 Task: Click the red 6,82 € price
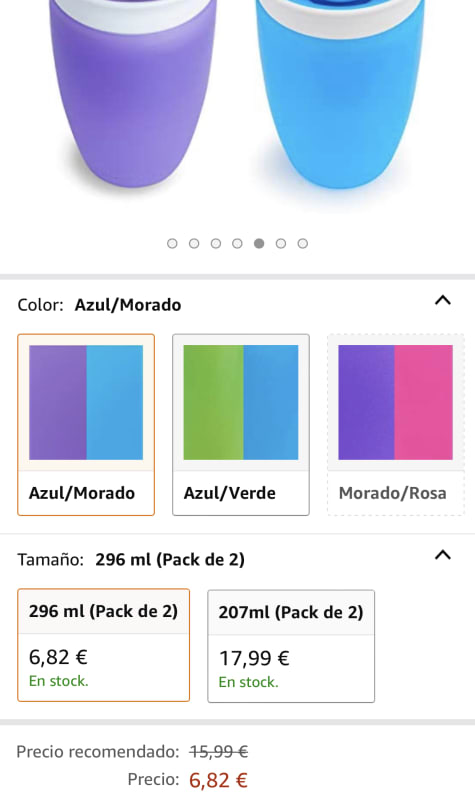[x=219, y=780]
